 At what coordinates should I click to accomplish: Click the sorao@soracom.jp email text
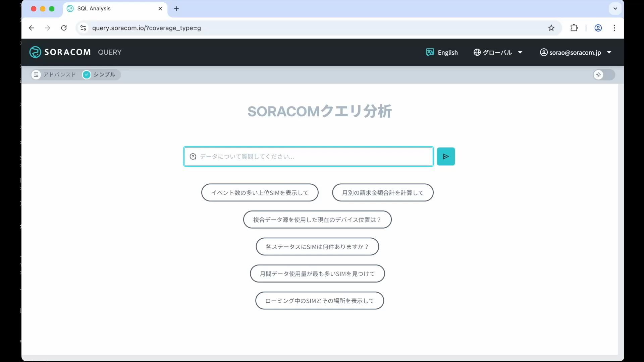coord(575,53)
